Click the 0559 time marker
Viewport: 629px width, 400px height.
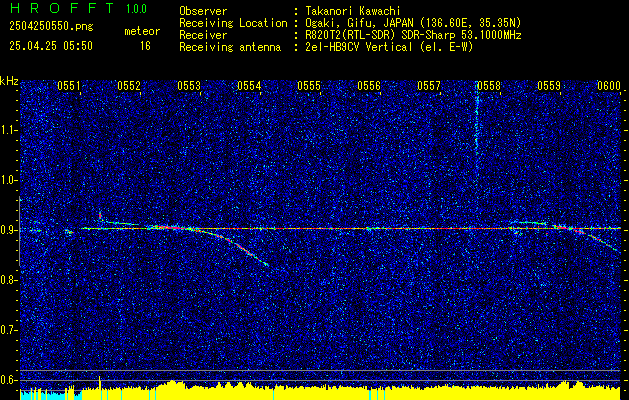tap(549, 86)
